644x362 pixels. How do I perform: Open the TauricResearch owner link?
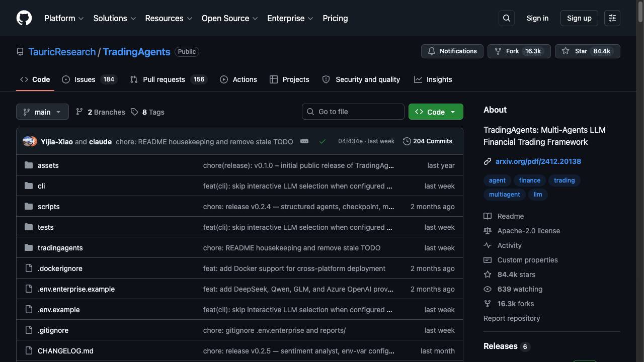click(x=62, y=52)
